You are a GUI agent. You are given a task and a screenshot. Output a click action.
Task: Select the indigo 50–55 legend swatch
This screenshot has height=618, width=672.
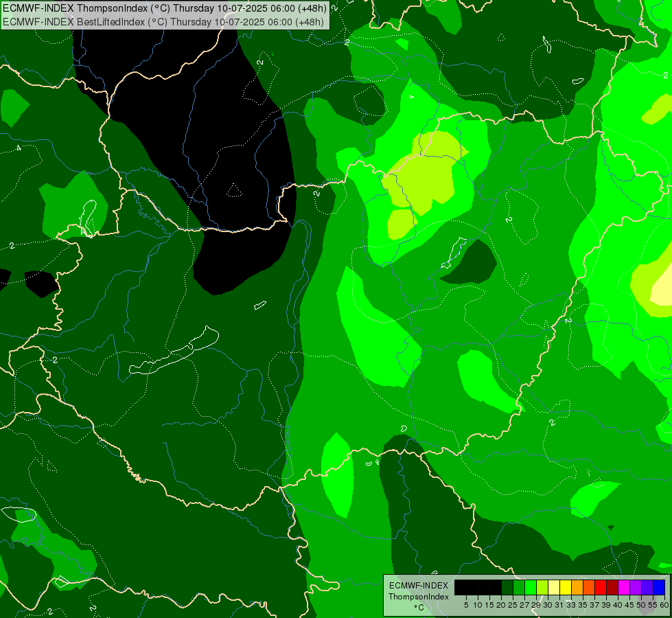647,587
